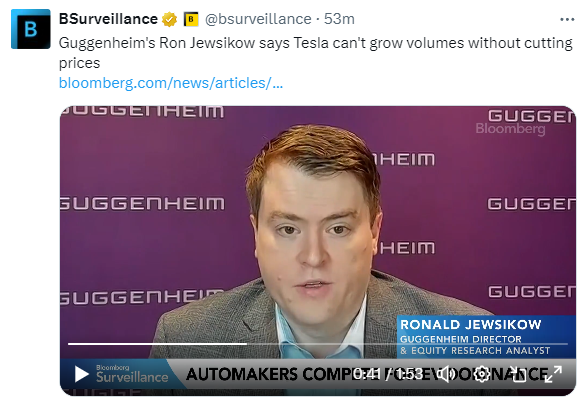Open the bloomberg.com article link
Viewport: 584px width, 404px height.
pyautogui.click(x=171, y=83)
